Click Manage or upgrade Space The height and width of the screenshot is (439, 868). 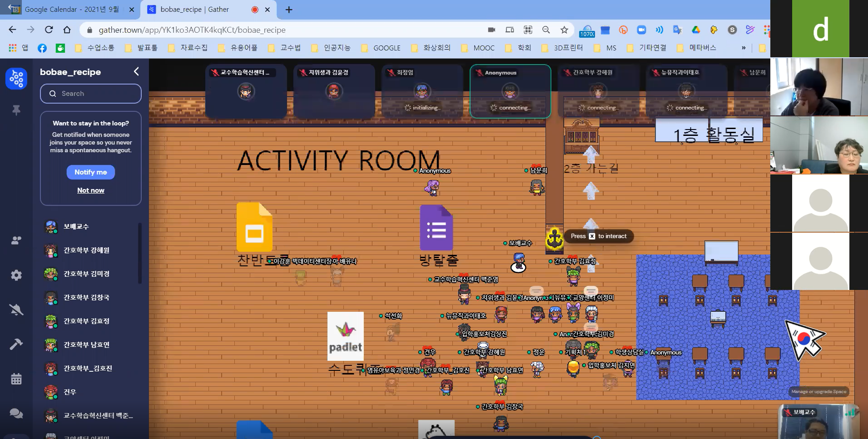(818, 391)
